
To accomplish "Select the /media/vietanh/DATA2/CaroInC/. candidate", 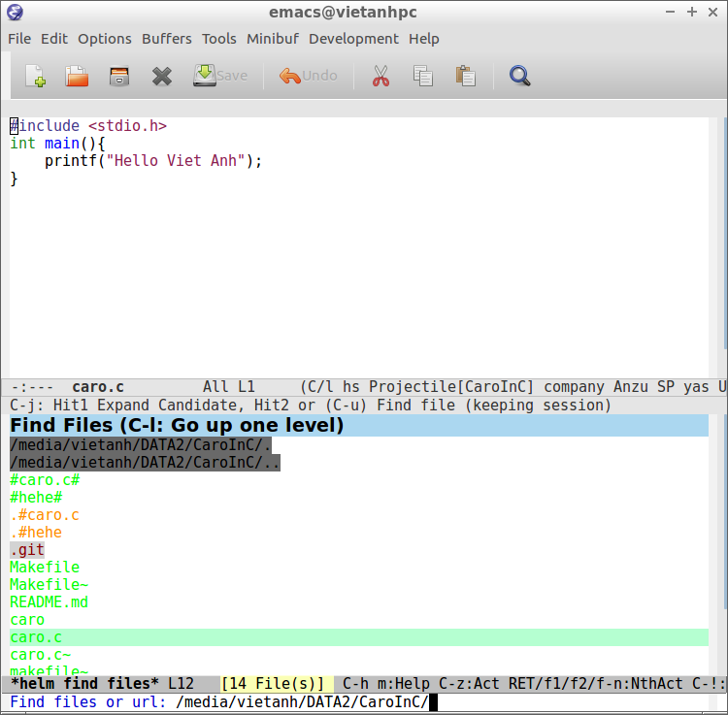I will pos(141,445).
